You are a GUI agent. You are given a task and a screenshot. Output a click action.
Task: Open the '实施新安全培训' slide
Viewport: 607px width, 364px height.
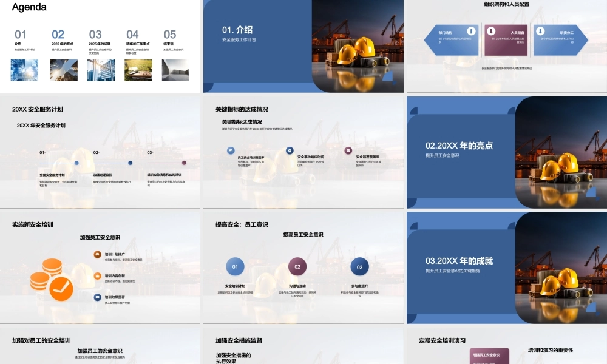pyautogui.click(x=100, y=268)
